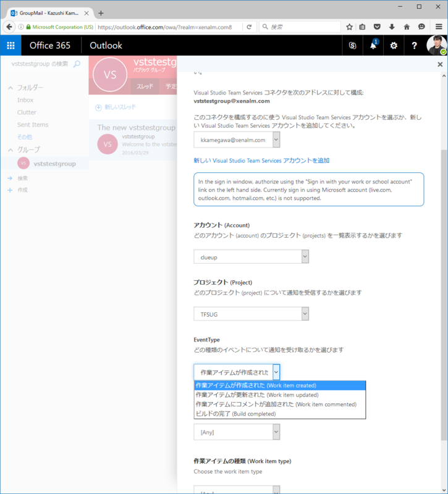This screenshot has height=494, width=448.
Task: Click the panel vertical scrollbar thumb
Action: (x=444, y=295)
